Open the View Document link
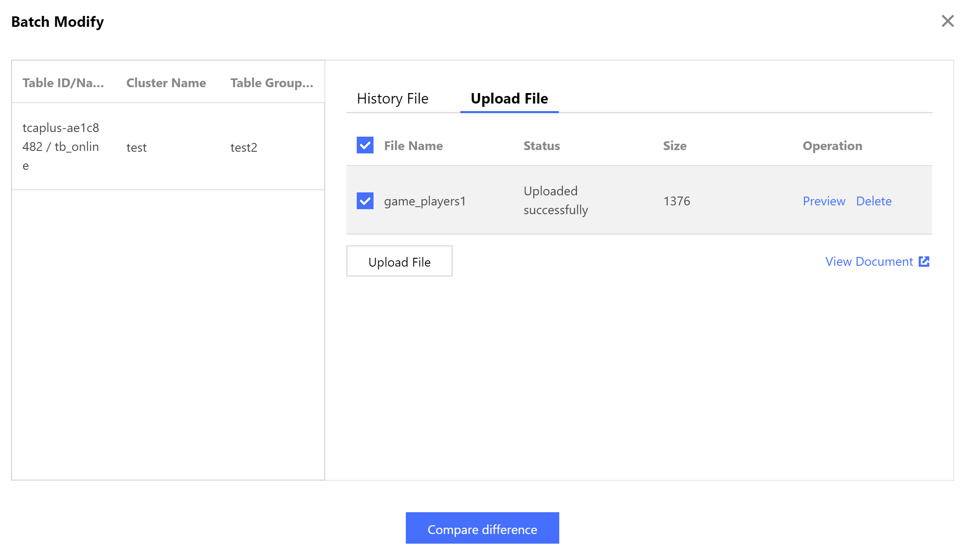968x560 pixels. click(869, 262)
